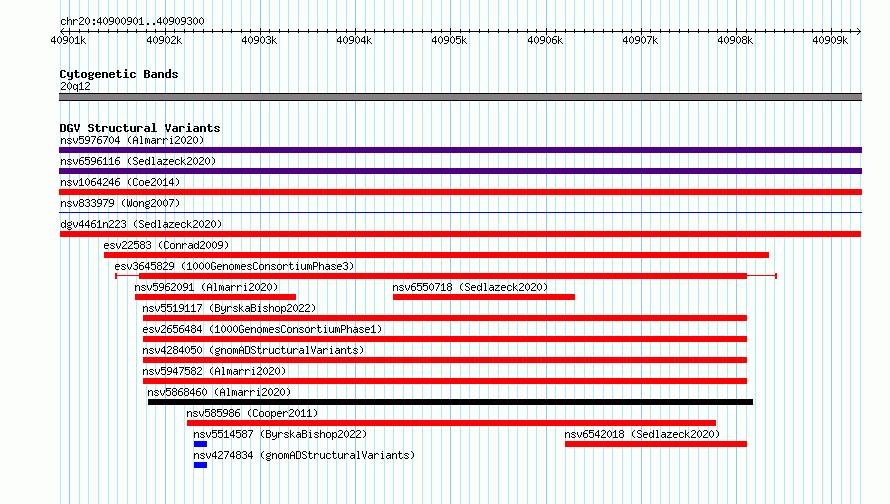Viewport: 890px width, 504px height.
Task: Click the 40903k ruler tick label
Action: click(x=259, y=40)
